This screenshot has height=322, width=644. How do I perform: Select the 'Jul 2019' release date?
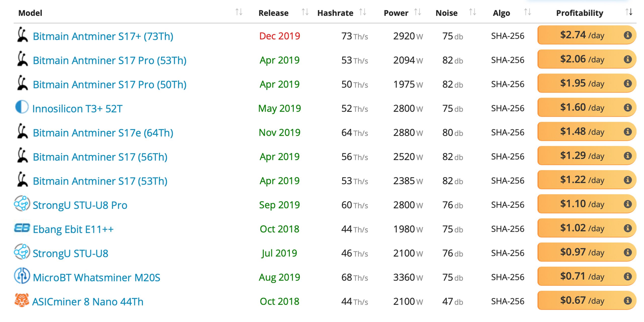279,253
